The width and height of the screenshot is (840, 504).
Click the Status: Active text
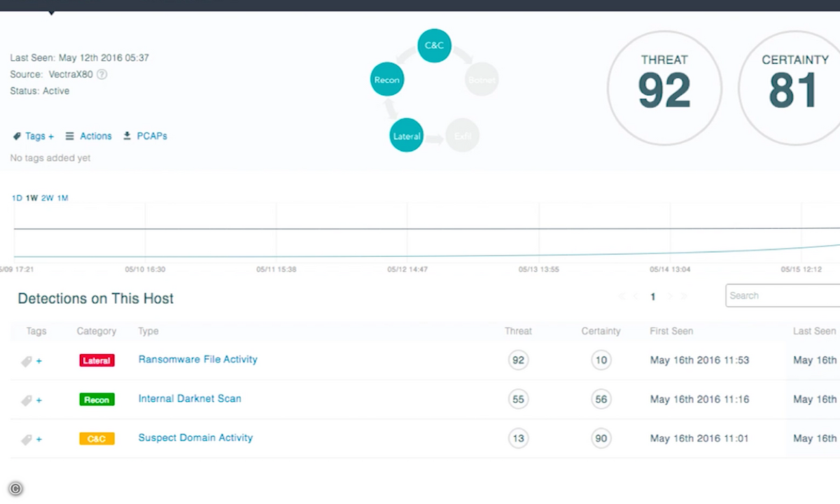40,91
